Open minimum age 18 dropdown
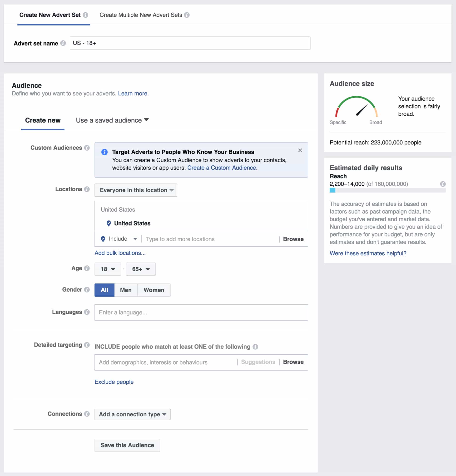This screenshot has height=476, width=456. pos(108,269)
